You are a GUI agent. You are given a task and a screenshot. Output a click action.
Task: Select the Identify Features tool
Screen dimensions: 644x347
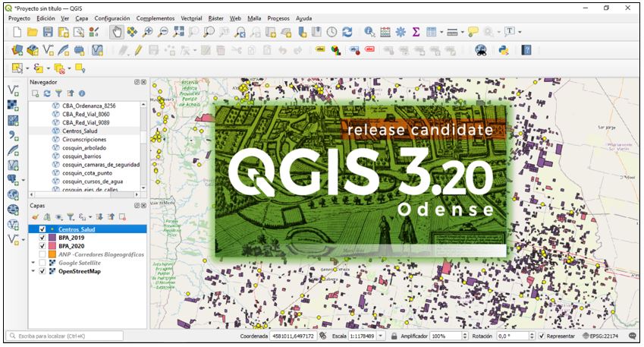pos(369,32)
